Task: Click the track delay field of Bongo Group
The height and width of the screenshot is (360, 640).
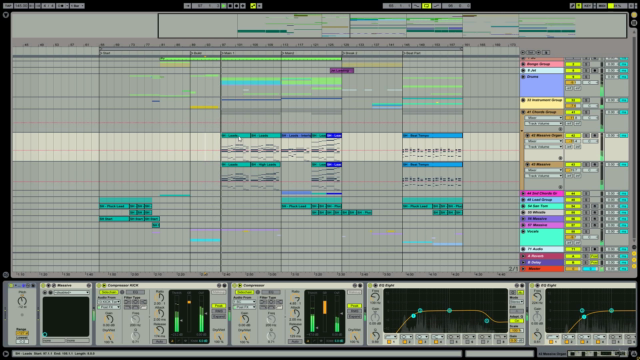Action: click(611, 64)
